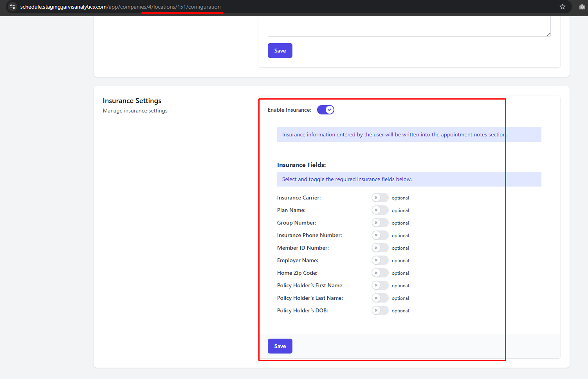
Task: Click the camera icon in browser toolbar
Action: pos(582,7)
